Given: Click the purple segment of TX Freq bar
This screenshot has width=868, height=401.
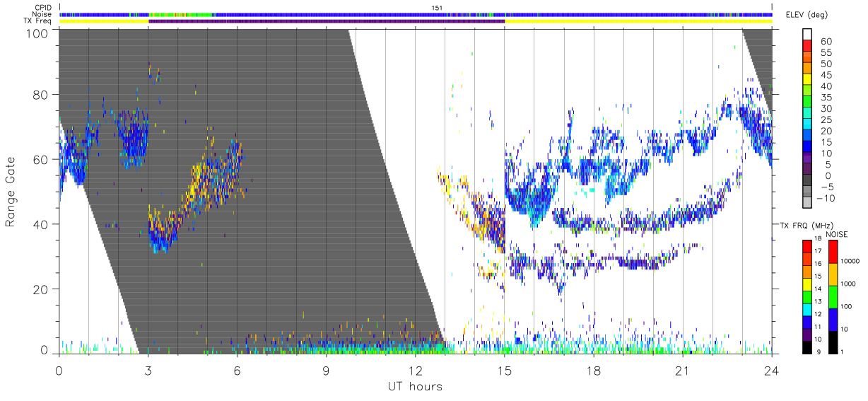Looking at the screenshot, I should (x=327, y=21).
